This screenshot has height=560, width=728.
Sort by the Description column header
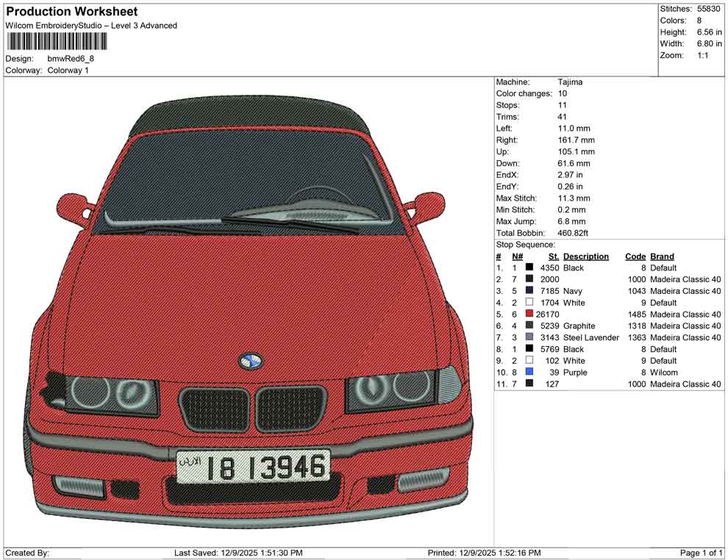(586, 256)
